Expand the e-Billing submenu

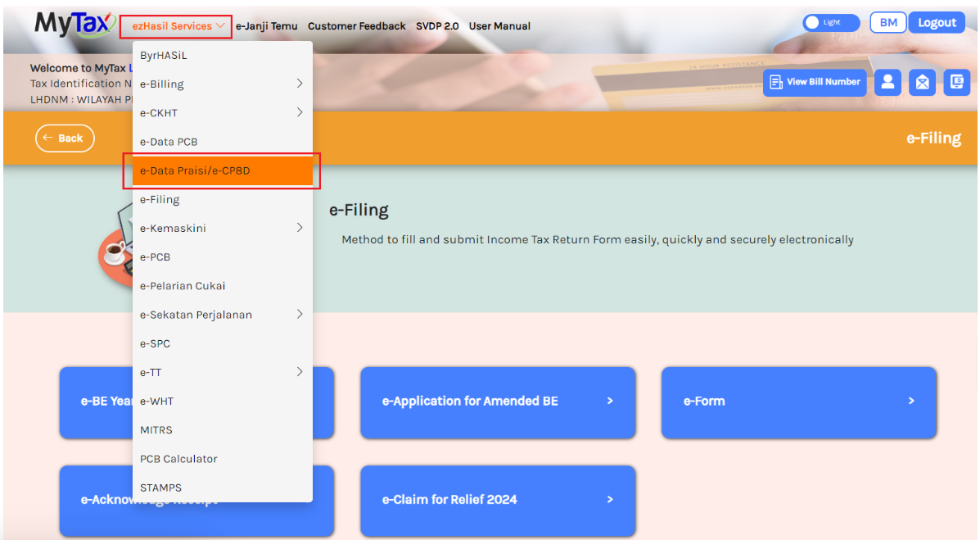click(221, 84)
